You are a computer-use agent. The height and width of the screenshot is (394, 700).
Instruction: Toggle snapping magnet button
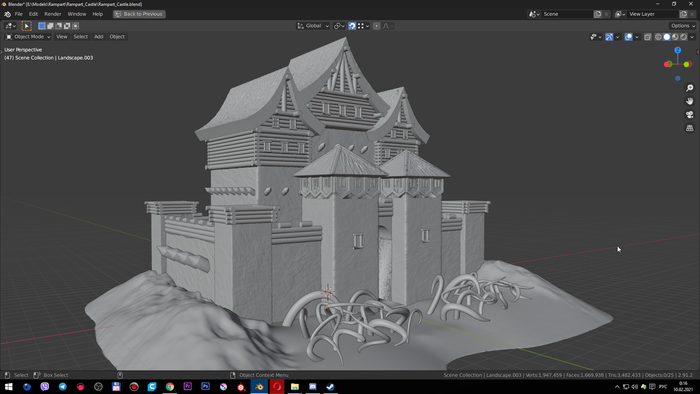click(x=352, y=26)
